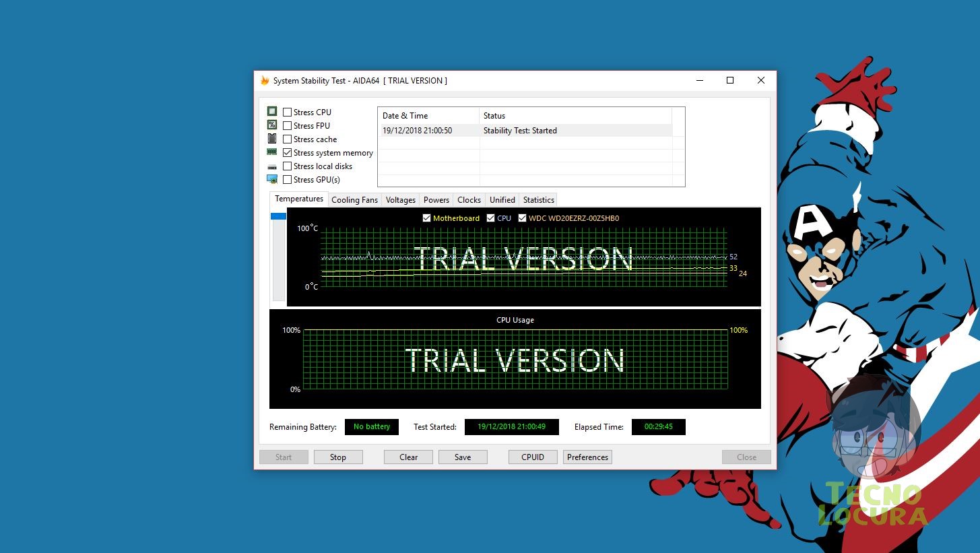
Task: Click the Stop button
Action: tap(338, 457)
